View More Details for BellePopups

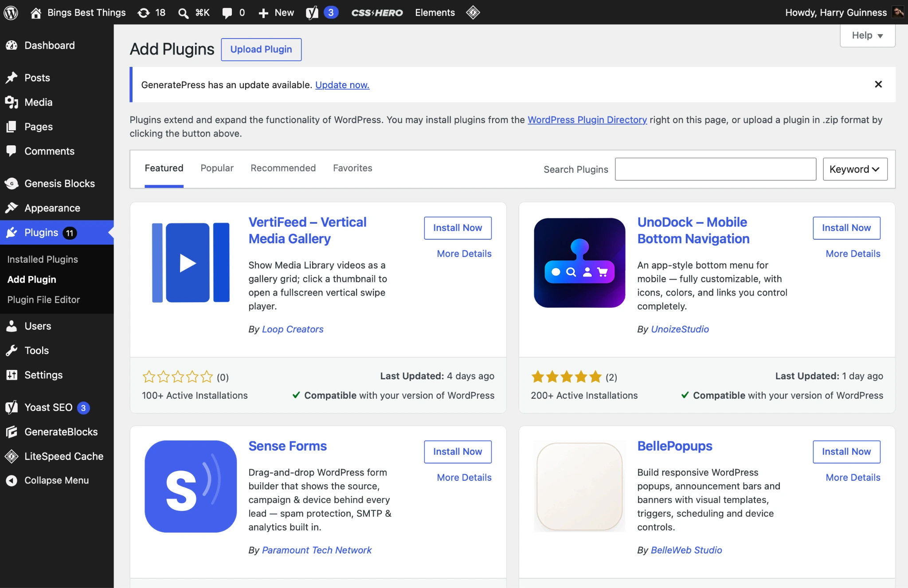pyautogui.click(x=853, y=478)
